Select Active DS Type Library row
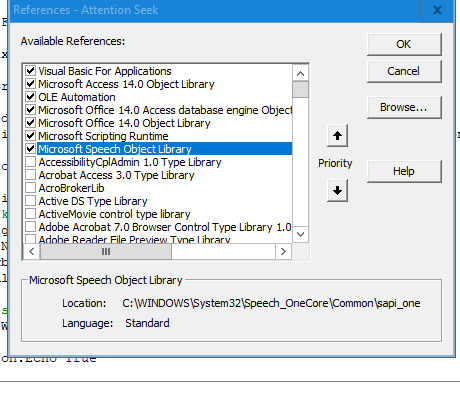This screenshot has height=393, width=460. click(93, 201)
